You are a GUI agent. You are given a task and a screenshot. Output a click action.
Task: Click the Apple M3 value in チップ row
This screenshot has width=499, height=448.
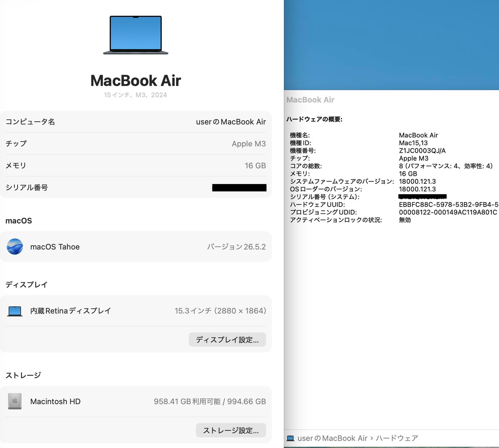coord(249,144)
